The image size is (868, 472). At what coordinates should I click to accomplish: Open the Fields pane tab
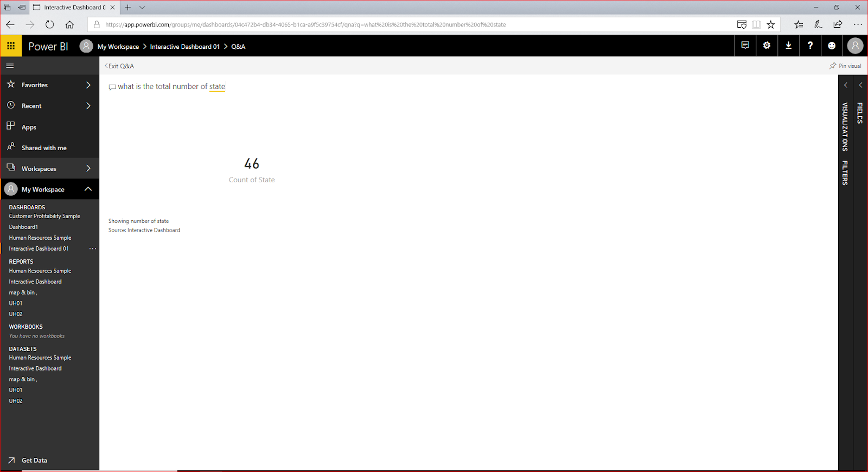(860, 113)
